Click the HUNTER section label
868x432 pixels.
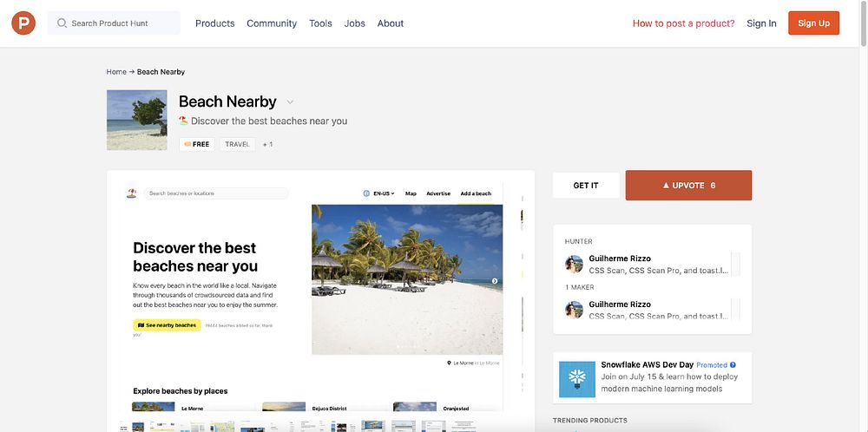(x=578, y=241)
